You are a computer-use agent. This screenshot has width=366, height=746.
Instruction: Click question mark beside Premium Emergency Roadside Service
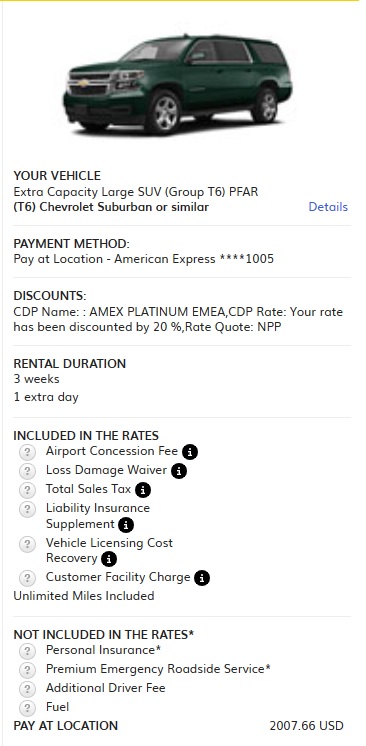(28, 670)
